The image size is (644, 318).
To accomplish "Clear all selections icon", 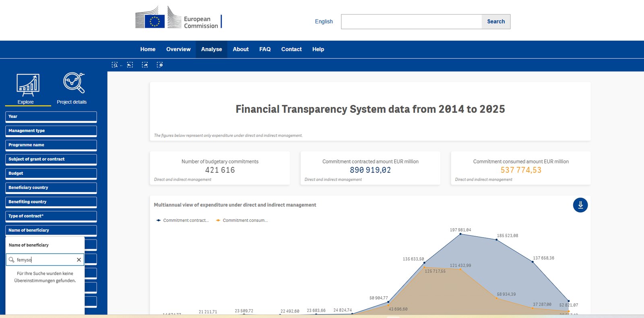I will click(160, 65).
